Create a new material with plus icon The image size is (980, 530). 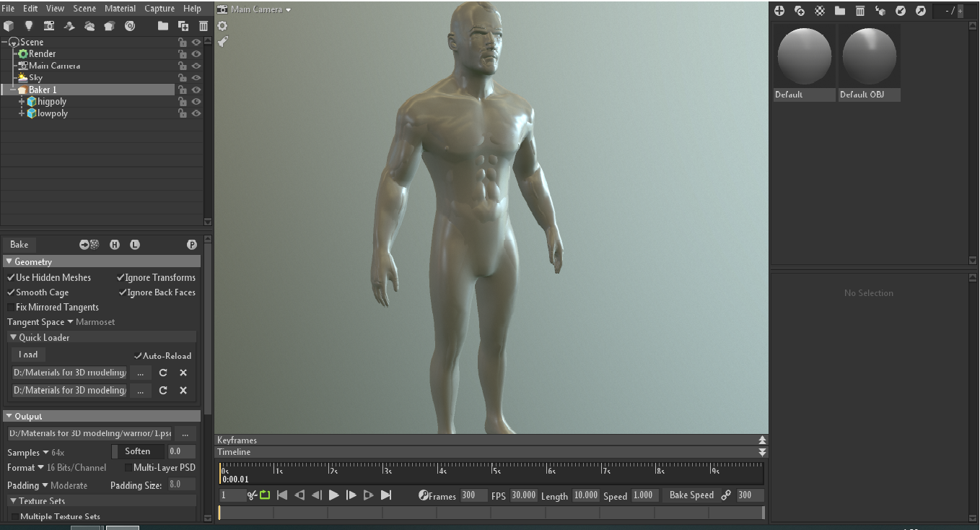(779, 11)
